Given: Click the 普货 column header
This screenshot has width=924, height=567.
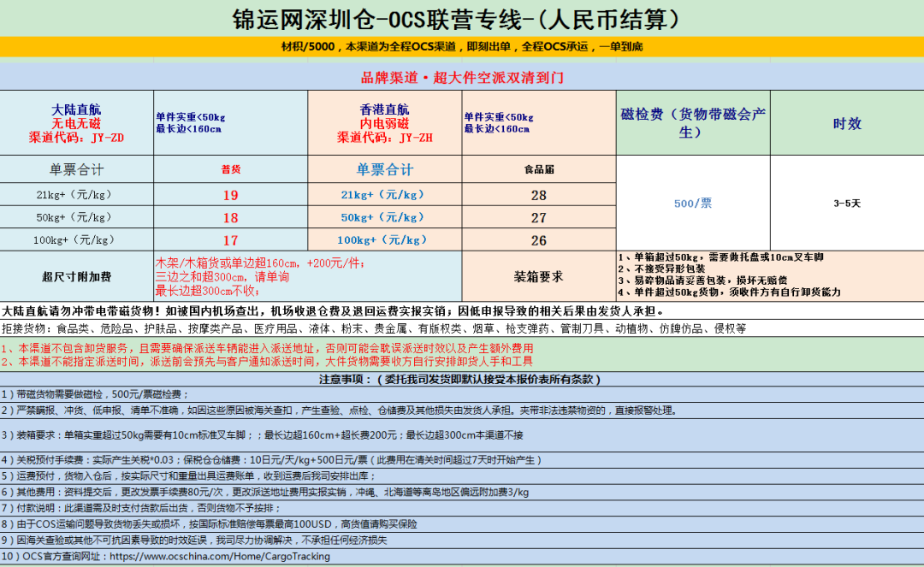Looking at the screenshot, I should pyautogui.click(x=230, y=169).
